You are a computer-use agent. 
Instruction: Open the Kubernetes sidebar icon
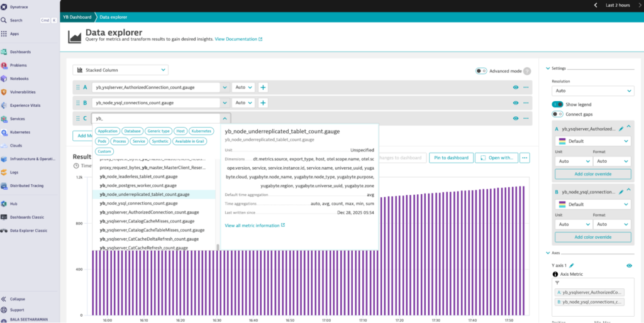point(4,133)
